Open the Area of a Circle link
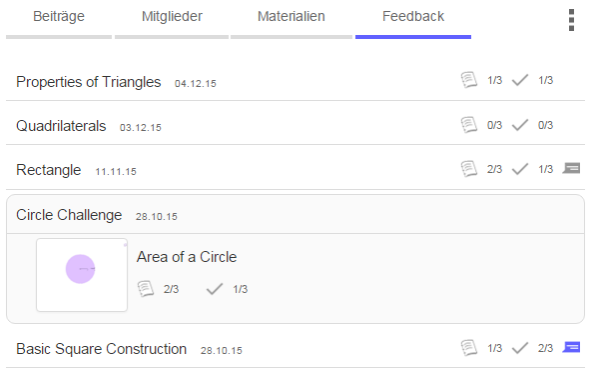The width and height of the screenshot is (597, 375). tap(187, 257)
